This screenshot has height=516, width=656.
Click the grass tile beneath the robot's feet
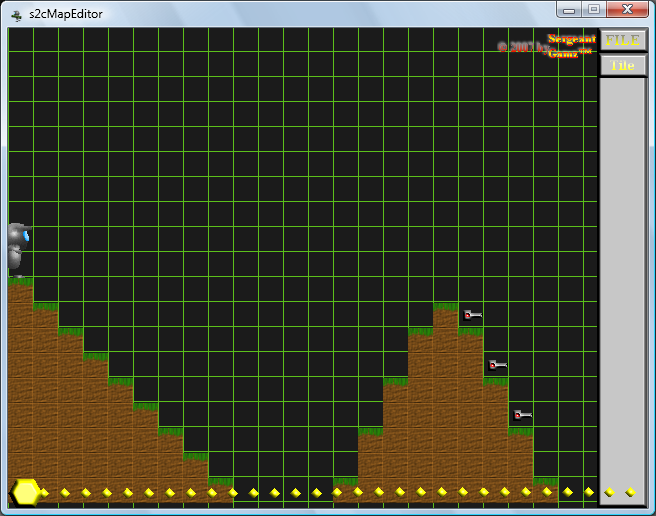(x=20, y=289)
